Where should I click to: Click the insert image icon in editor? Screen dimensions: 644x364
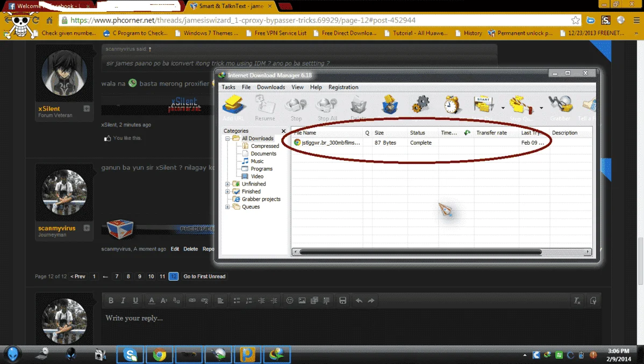302,301
